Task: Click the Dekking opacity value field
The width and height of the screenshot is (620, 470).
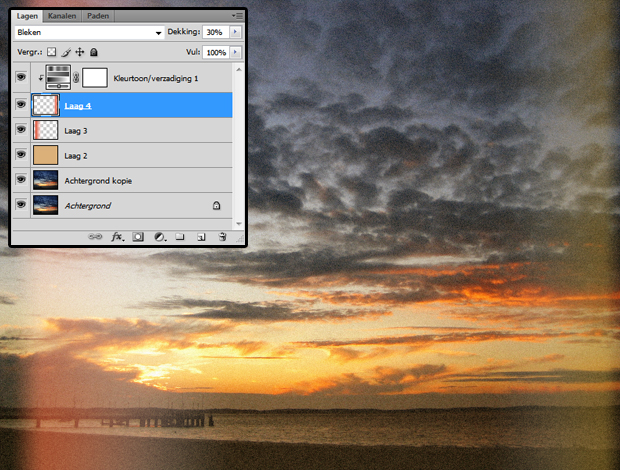Action: click(216, 32)
